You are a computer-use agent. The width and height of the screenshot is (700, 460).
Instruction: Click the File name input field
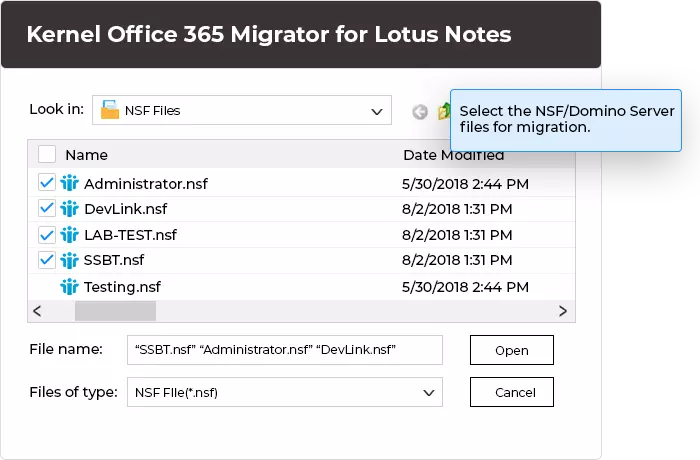point(285,350)
